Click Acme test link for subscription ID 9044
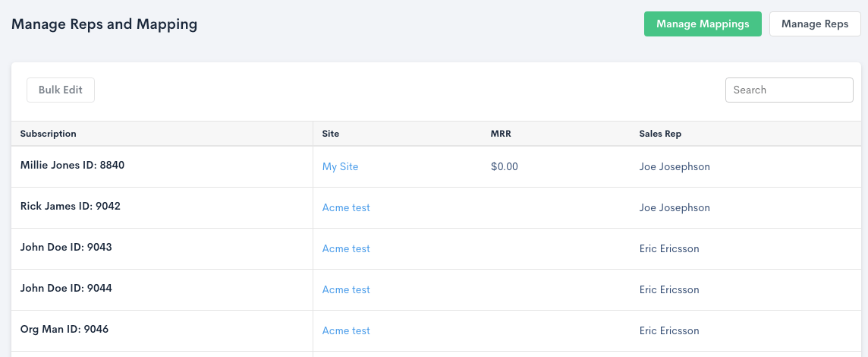This screenshot has width=868, height=357. pos(346,289)
